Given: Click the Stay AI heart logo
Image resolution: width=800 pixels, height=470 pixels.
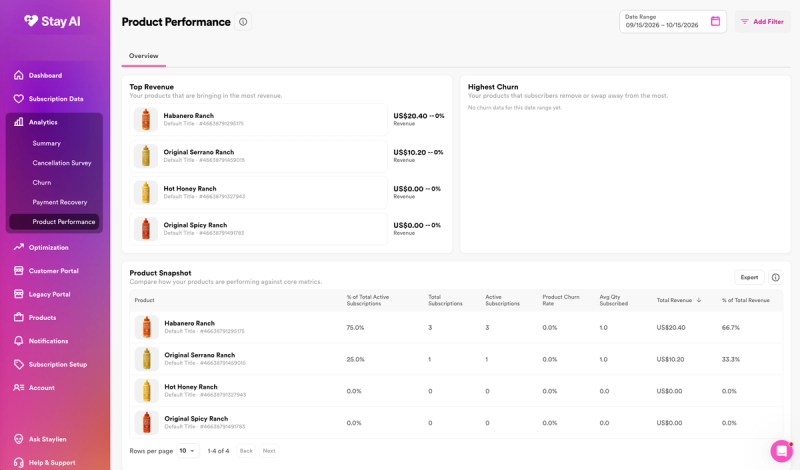Looking at the screenshot, I should click(x=31, y=21).
